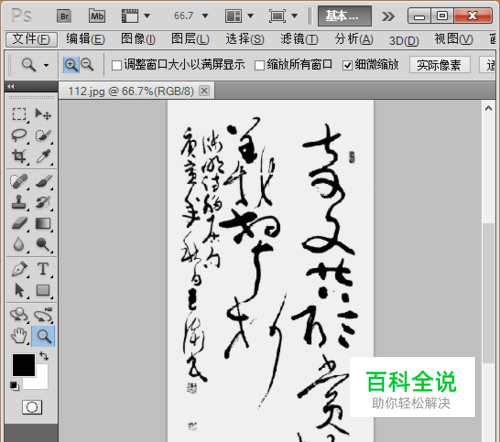Switch to 112.jpg document tab
This screenshot has height=442, width=500.
pos(131,91)
